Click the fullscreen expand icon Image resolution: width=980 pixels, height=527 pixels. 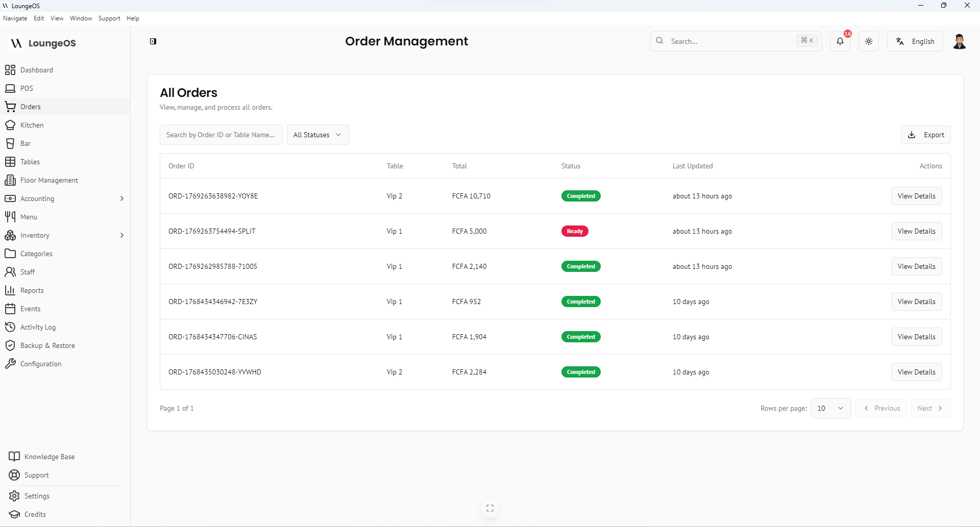[490, 508]
